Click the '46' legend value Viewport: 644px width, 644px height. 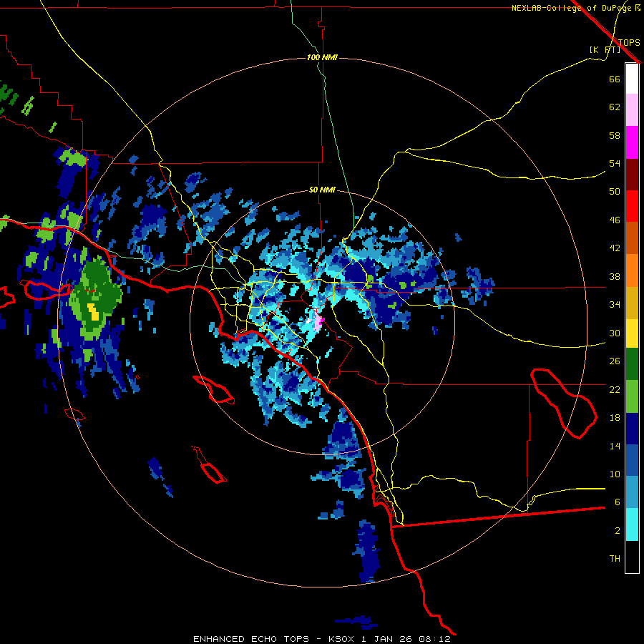point(615,220)
